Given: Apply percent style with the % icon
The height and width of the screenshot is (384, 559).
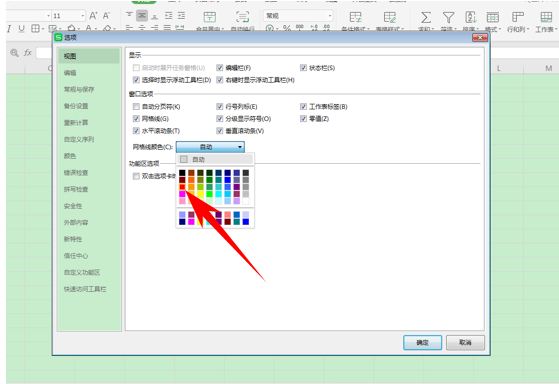Looking at the screenshot, I should 287,28.
